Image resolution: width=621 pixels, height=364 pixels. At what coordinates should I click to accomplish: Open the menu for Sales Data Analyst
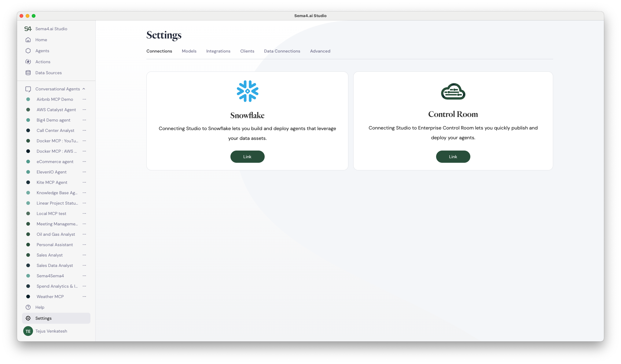tap(84, 265)
